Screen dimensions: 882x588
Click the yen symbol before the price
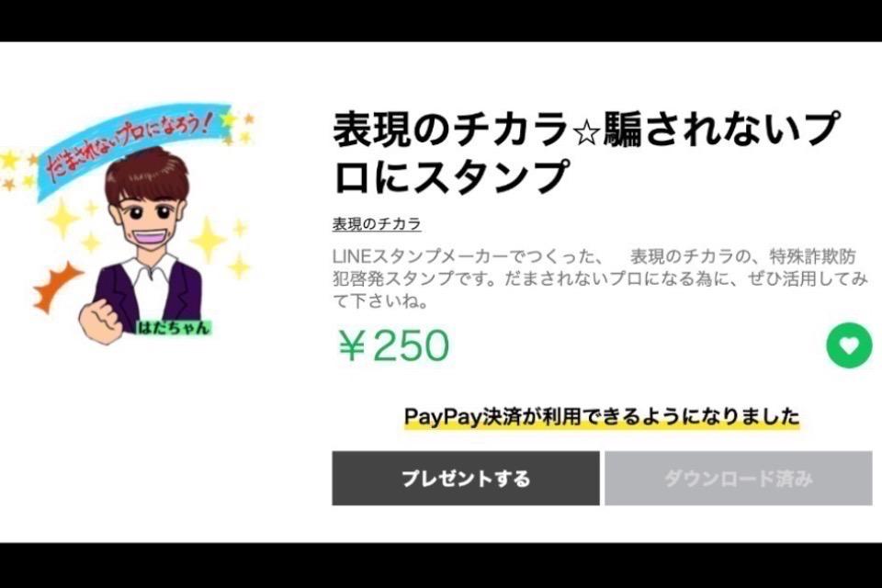[x=353, y=345]
